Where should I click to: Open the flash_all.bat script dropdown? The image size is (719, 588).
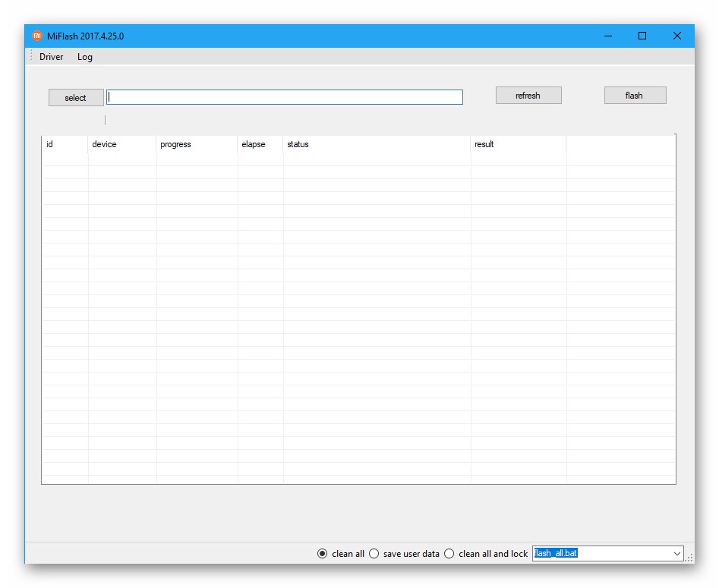point(676,554)
